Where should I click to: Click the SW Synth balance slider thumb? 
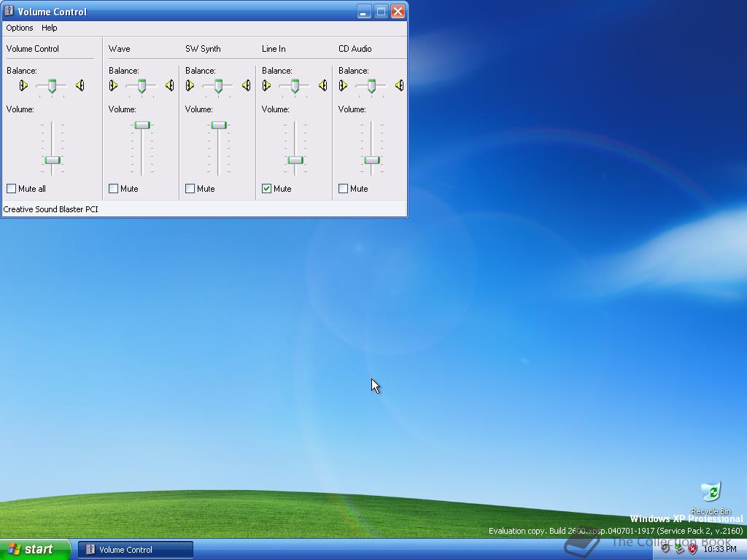click(218, 86)
